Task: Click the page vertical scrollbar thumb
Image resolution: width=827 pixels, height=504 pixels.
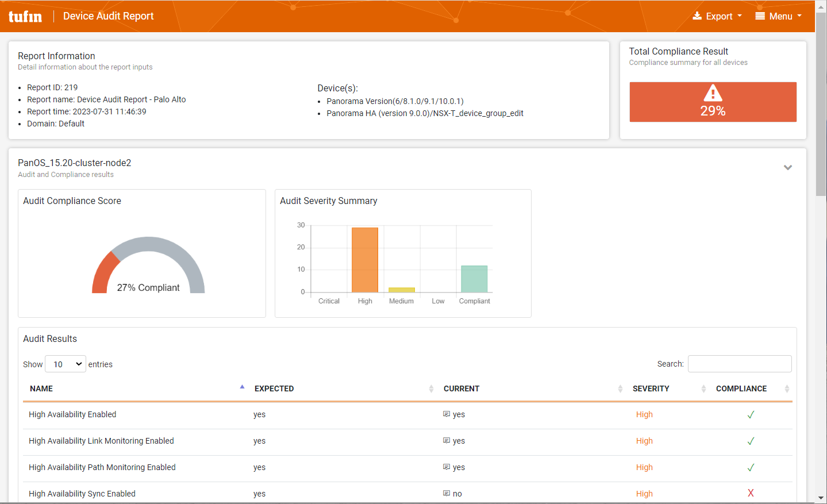Action: [821, 103]
